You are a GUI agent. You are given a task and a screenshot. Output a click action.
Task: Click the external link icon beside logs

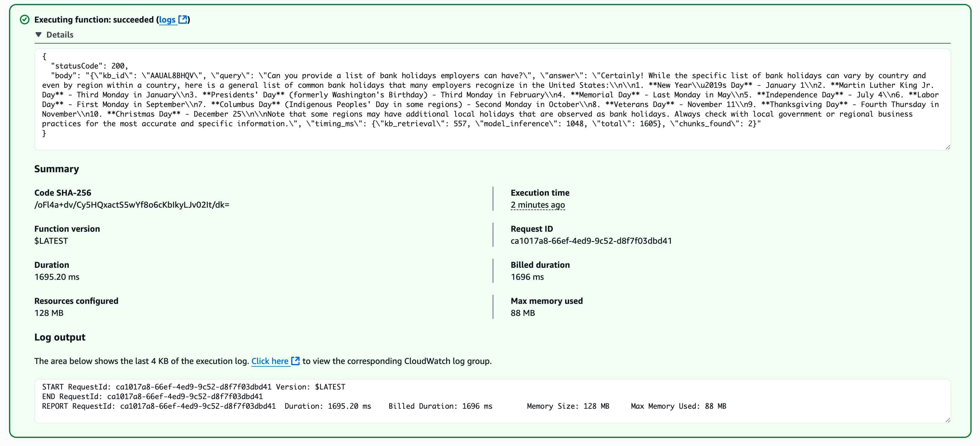click(x=183, y=20)
